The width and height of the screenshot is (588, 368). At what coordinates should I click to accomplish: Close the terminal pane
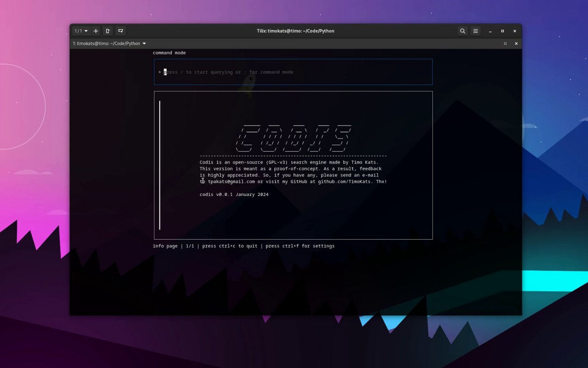click(x=516, y=44)
